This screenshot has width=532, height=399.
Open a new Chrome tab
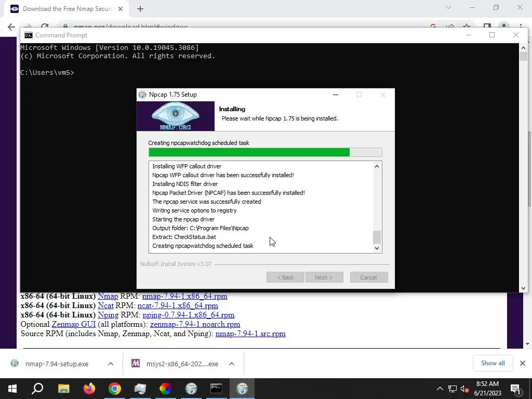point(140,9)
